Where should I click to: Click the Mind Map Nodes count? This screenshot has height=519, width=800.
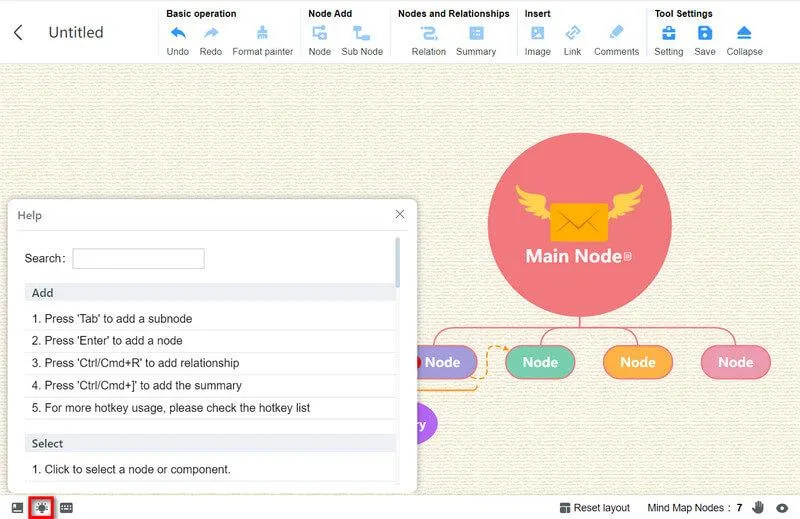(x=695, y=508)
